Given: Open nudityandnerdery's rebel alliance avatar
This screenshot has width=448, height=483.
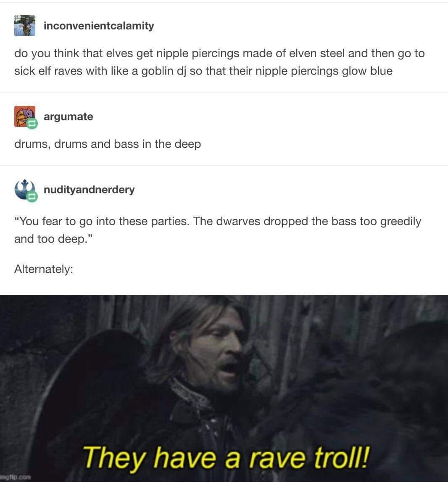Looking at the screenshot, I should coord(25,189).
